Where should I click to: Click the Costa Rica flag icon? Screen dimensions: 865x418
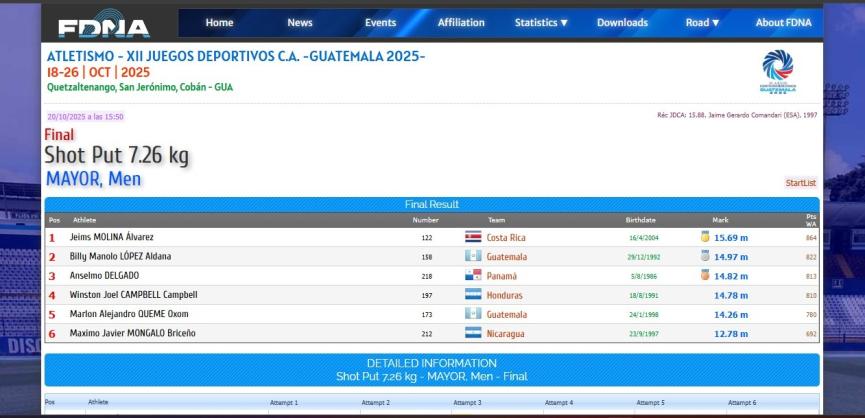click(x=473, y=238)
